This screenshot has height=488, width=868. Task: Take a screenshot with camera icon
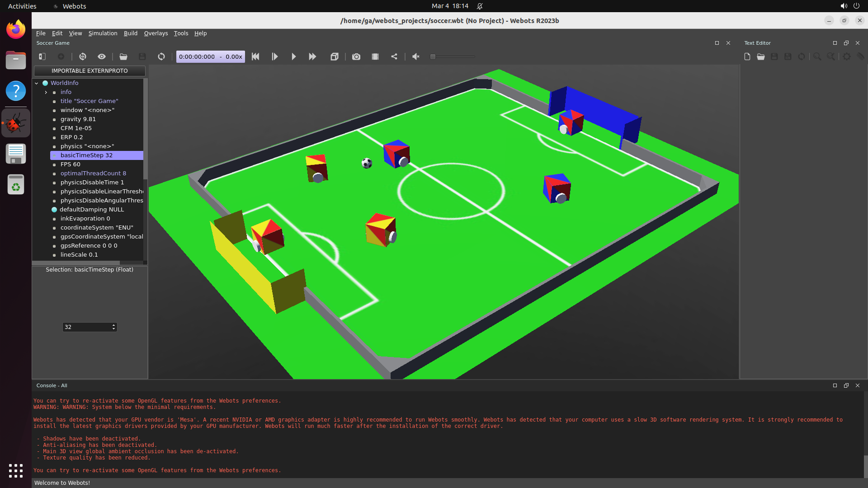pos(356,56)
